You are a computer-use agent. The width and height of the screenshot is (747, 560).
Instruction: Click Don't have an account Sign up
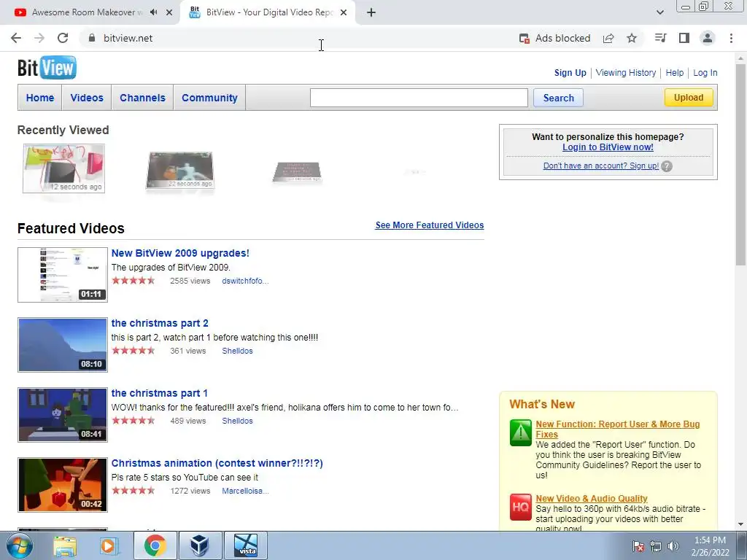point(601,166)
